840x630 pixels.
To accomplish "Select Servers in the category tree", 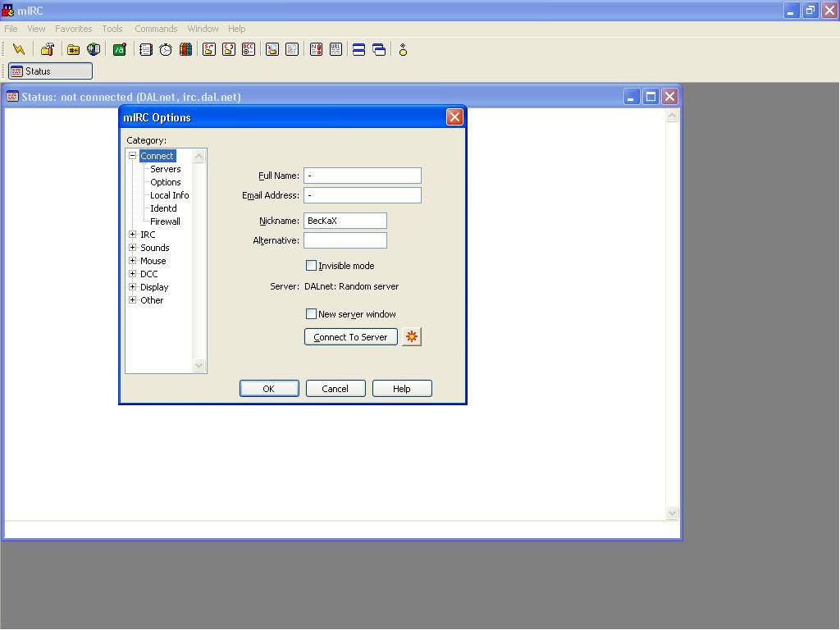I will 165,169.
